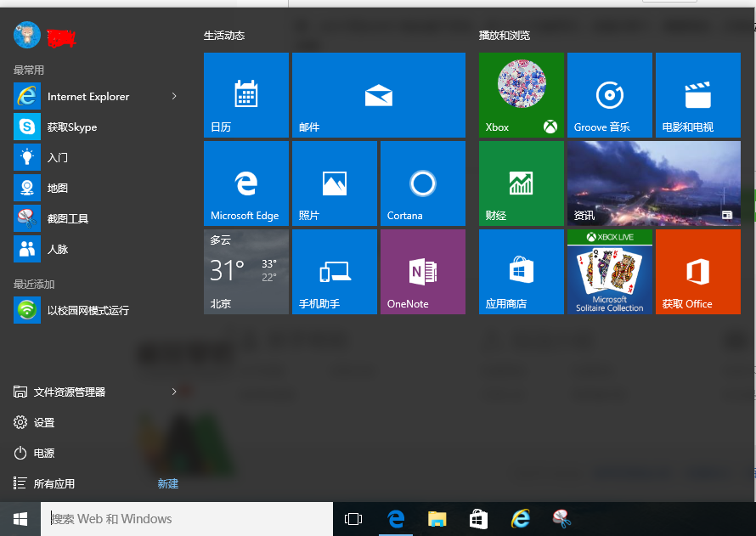Open the 人脉 people app
The image size is (756, 536).
97,249
